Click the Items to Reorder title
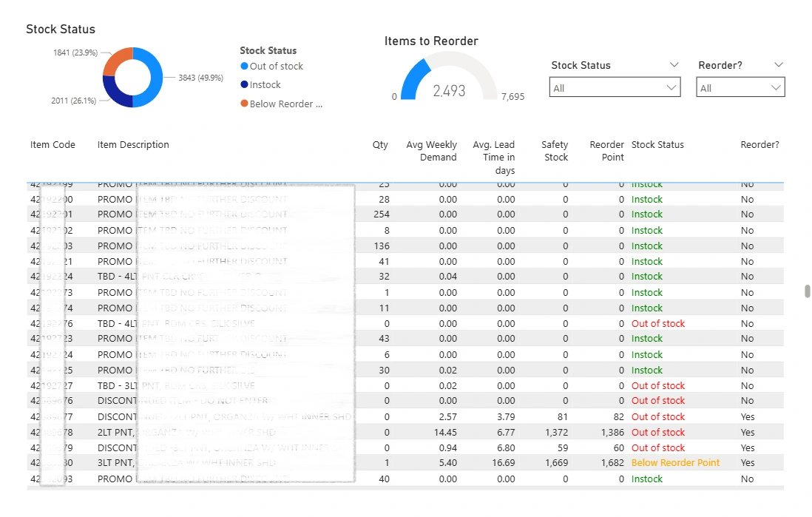This screenshot has height=517, width=812. point(431,41)
